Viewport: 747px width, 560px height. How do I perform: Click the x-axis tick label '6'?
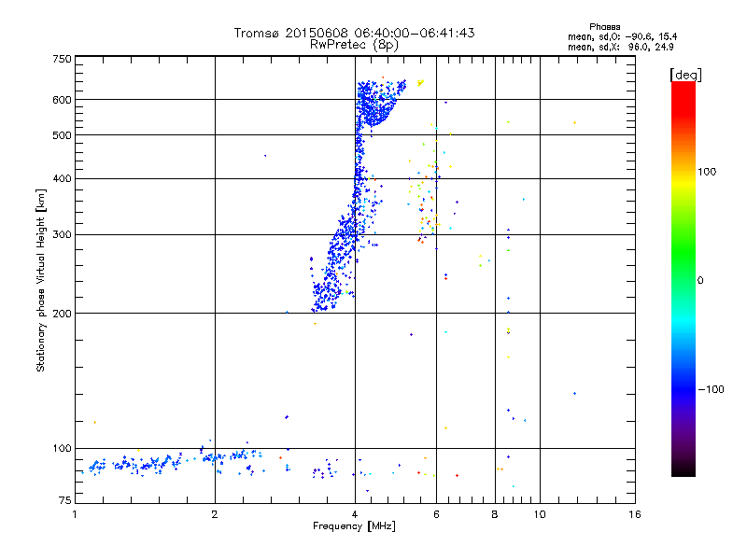point(436,514)
